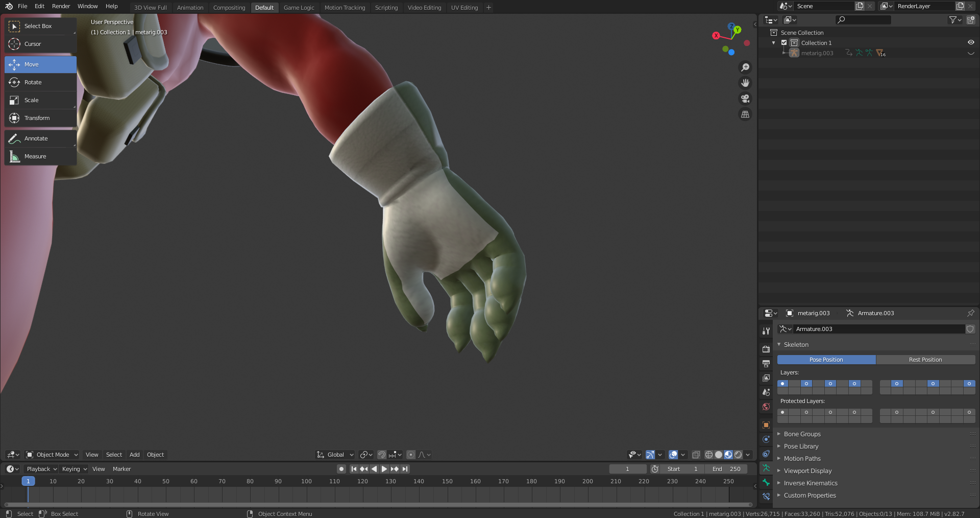Open the Physics properties tab
The height and width of the screenshot is (518, 980).
coord(766,439)
